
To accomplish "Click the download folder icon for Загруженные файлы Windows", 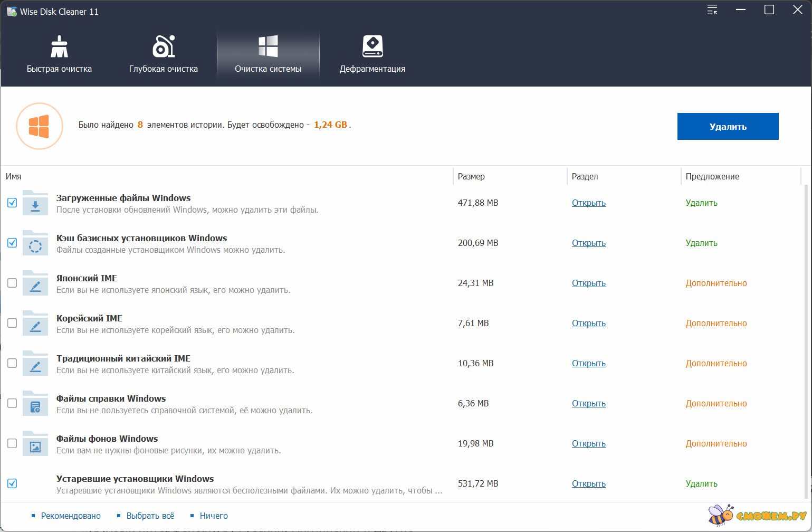I will point(35,203).
